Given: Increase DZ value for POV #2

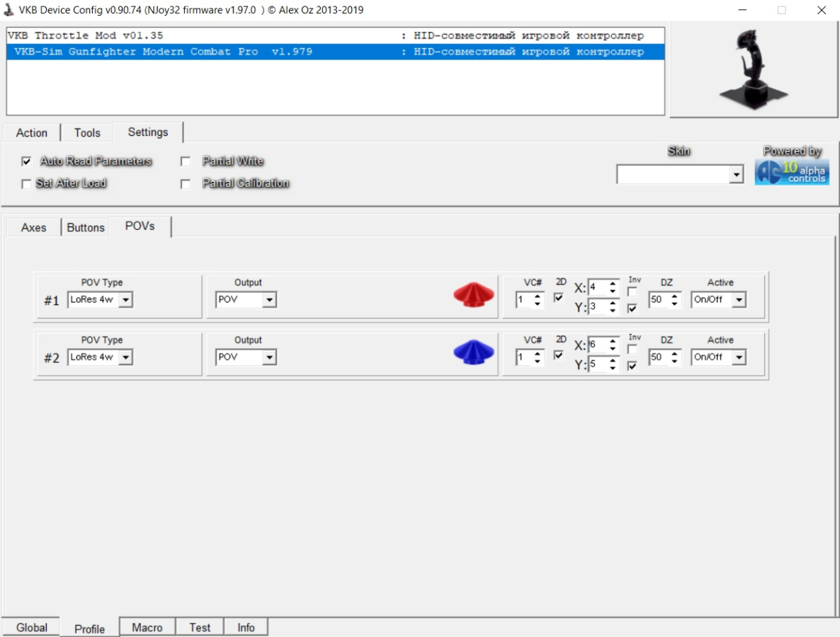Looking at the screenshot, I should [674, 353].
